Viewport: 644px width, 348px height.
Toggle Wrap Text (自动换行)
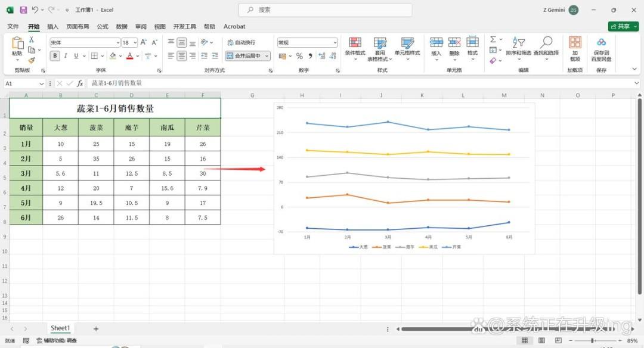(x=241, y=42)
